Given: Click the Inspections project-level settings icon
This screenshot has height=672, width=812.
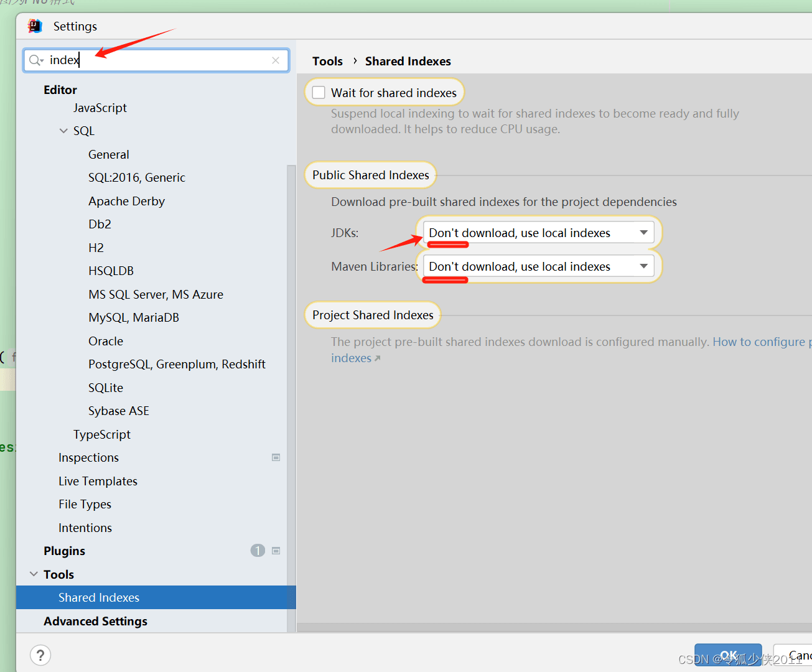Looking at the screenshot, I should (276, 457).
